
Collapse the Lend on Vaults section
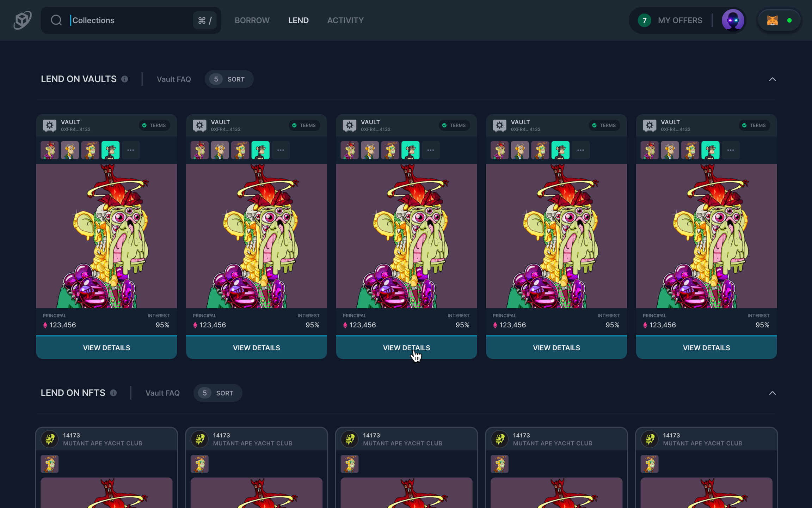point(772,79)
